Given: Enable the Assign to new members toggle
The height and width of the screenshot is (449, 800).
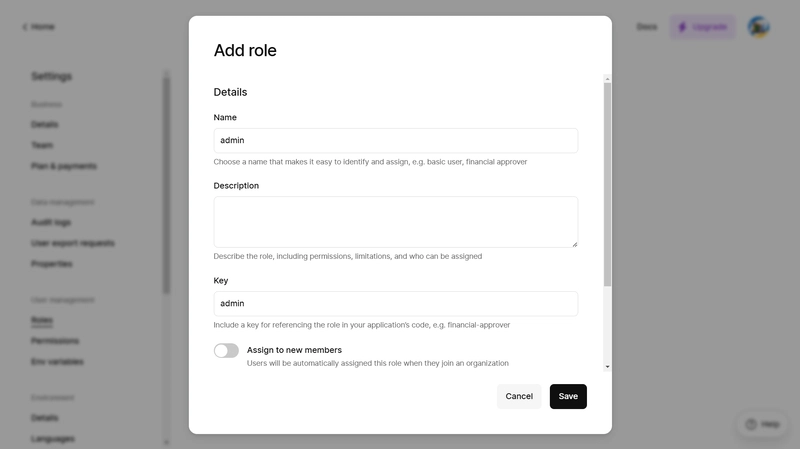Looking at the screenshot, I should coord(226,351).
